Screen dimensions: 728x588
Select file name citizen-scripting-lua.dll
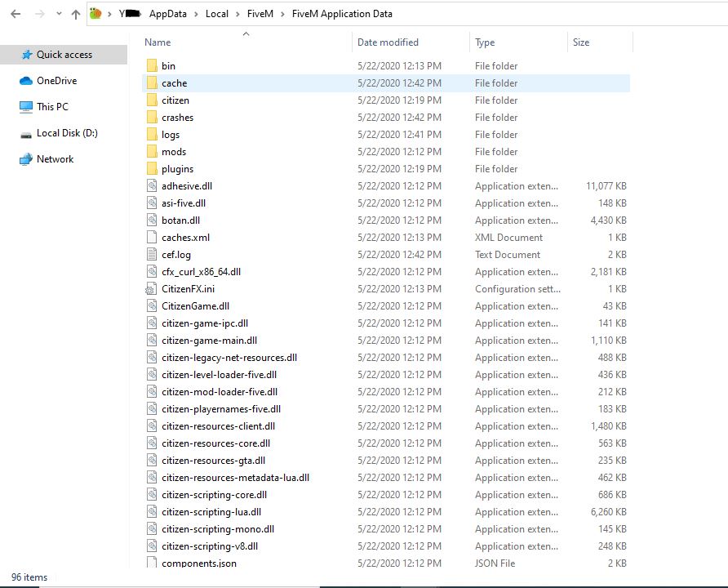tap(211, 512)
